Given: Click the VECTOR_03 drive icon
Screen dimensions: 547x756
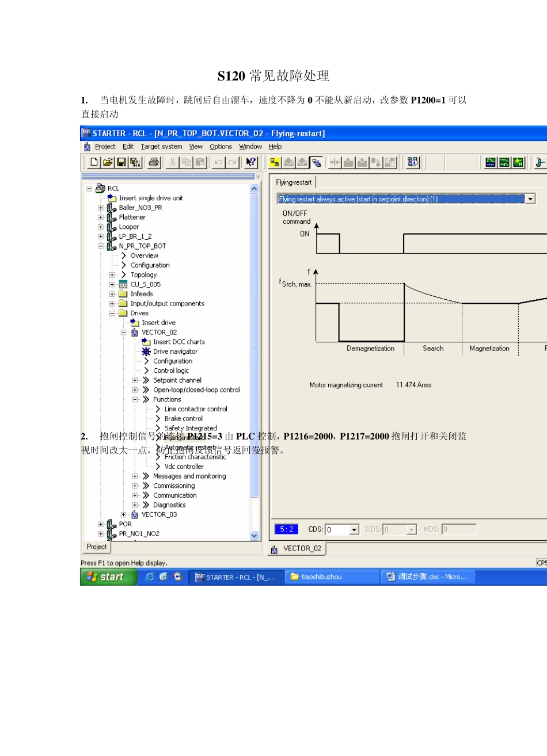Looking at the screenshot, I should [x=135, y=514].
